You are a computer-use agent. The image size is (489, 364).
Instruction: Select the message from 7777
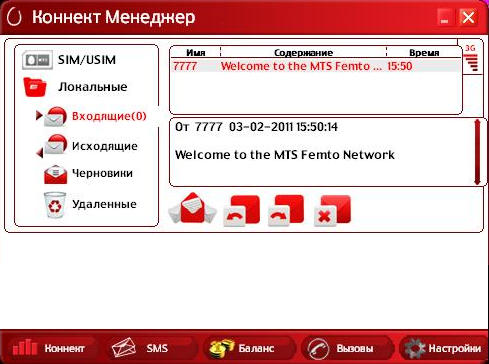click(x=316, y=66)
